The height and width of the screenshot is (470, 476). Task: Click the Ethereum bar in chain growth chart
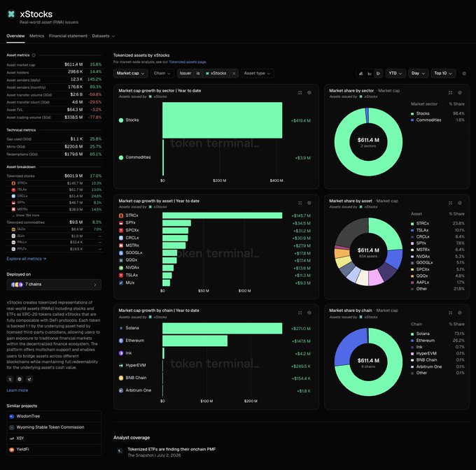coord(195,341)
